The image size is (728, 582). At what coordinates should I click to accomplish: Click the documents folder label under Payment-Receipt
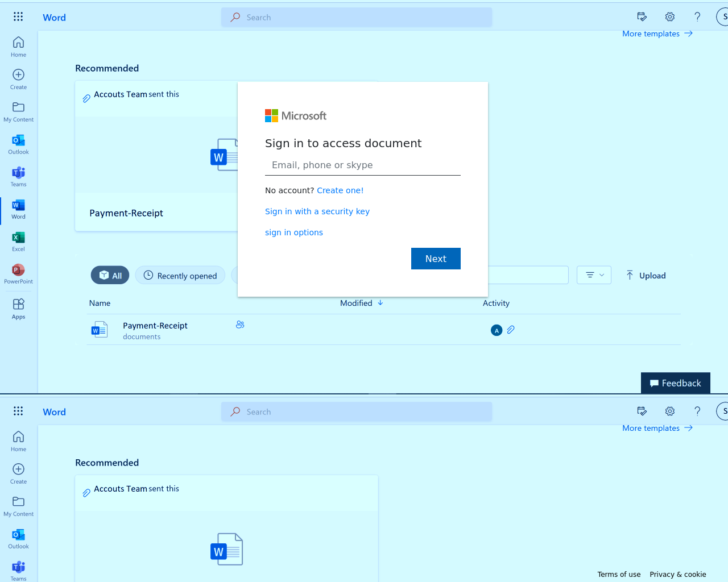[x=142, y=336]
